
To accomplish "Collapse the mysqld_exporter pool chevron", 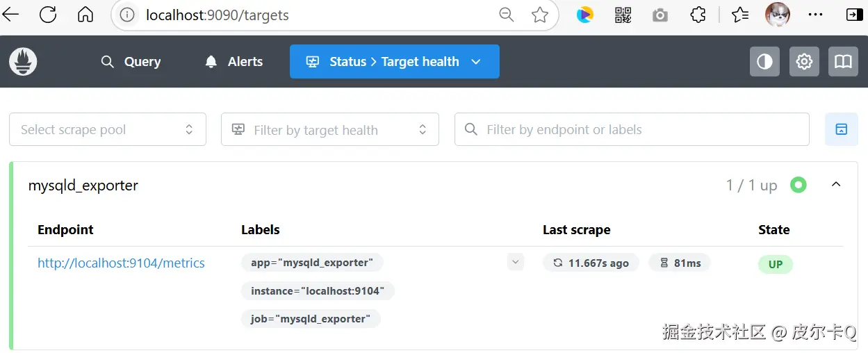I will pos(836,185).
